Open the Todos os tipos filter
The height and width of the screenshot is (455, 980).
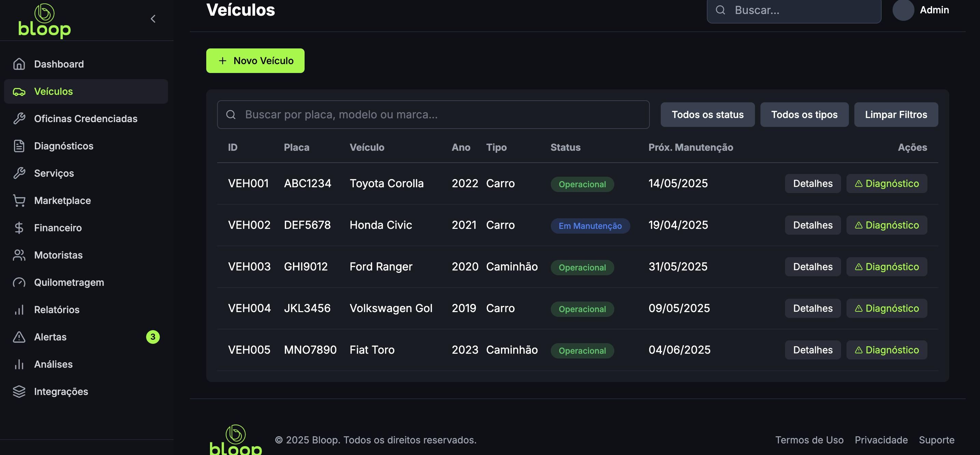click(x=804, y=114)
